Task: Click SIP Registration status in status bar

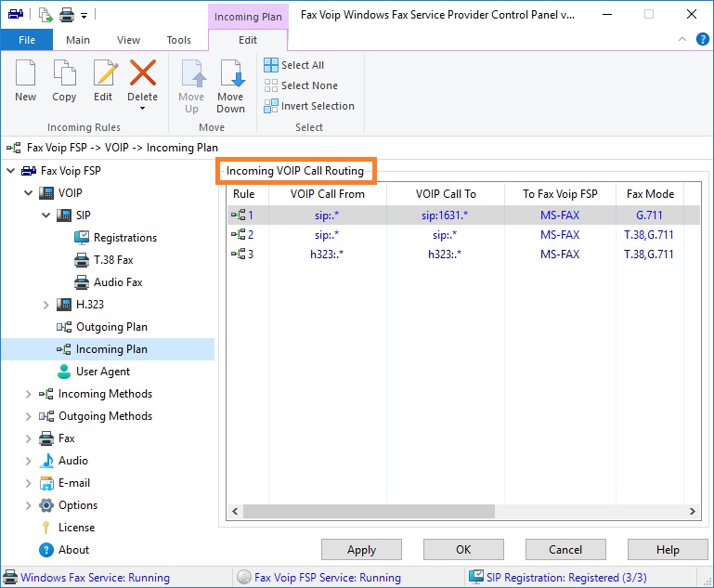Action: pos(566,578)
